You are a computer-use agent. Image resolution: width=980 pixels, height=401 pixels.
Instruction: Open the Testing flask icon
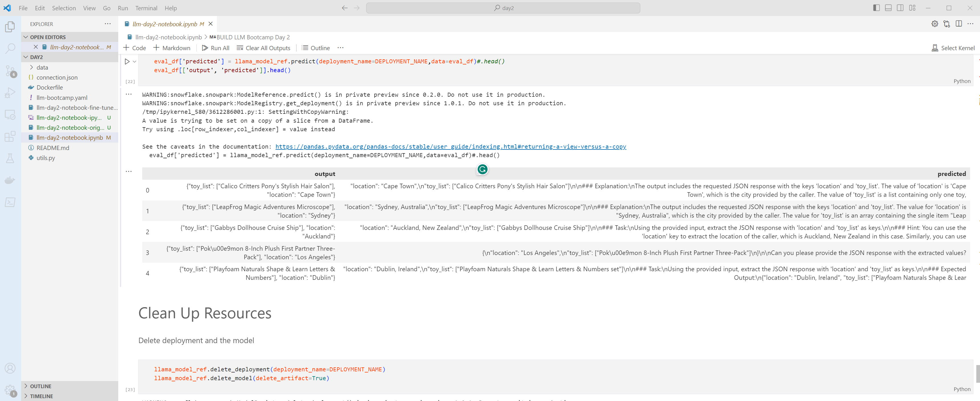[10, 158]
